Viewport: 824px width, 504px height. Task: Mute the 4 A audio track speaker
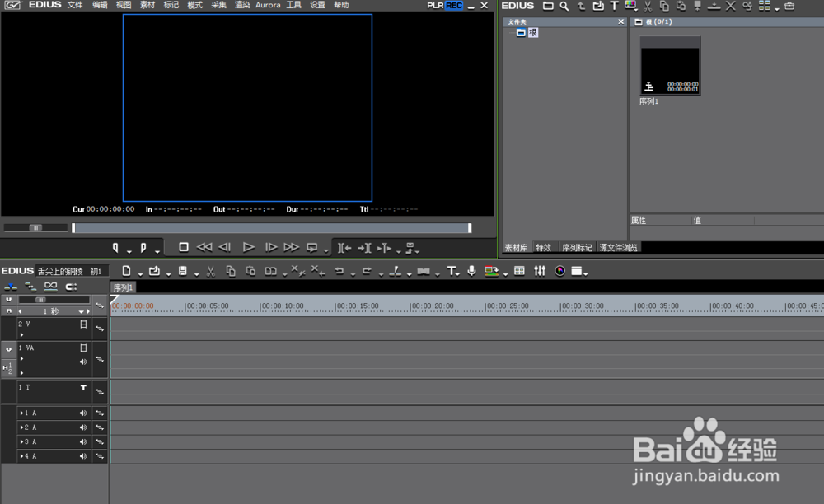[83, 456]
